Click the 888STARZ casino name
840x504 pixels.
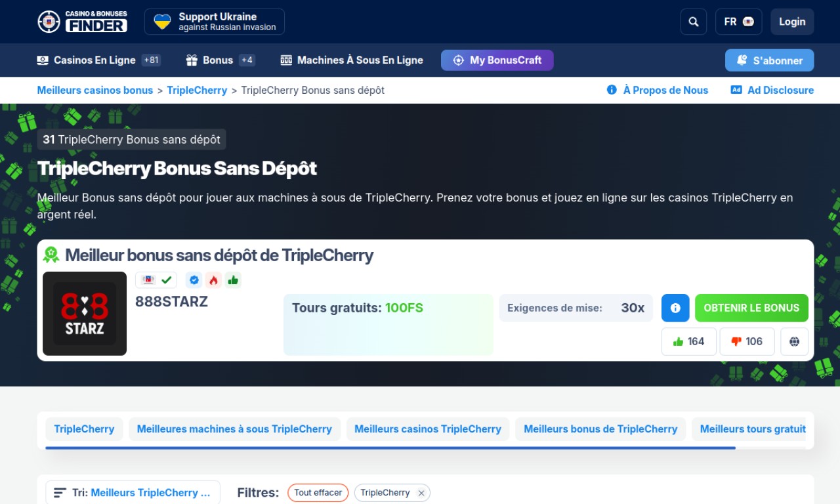(x=171, y=302)
